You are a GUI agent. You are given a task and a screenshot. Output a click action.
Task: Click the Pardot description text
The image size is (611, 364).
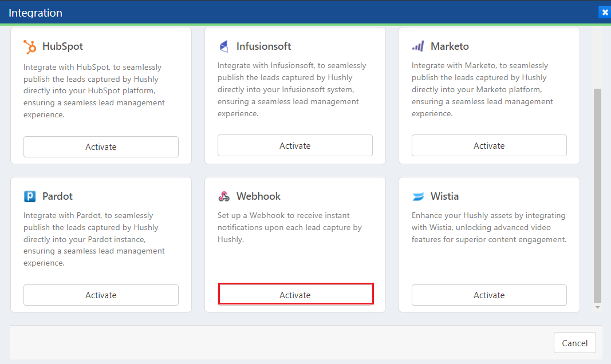[x=94, y=239]
